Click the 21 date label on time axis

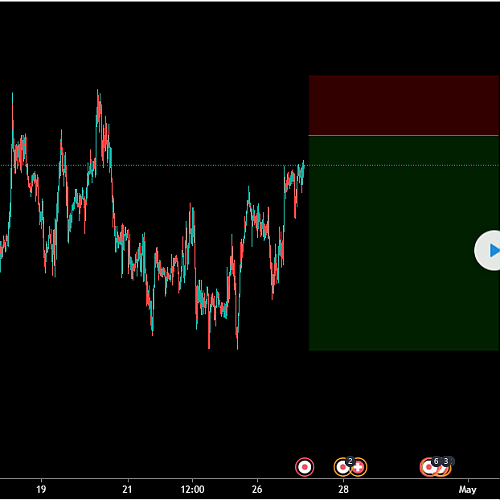pyautogui.click(x=127, y=489)
